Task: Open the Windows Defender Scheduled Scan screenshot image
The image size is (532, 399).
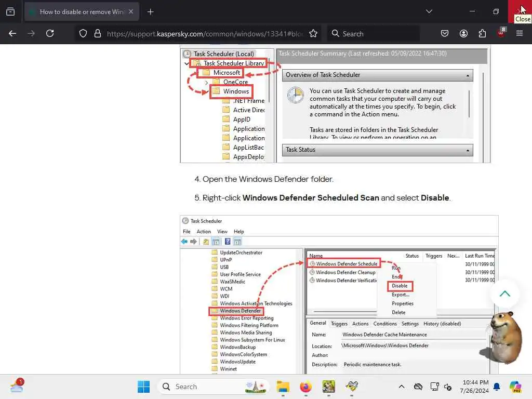Action: pos(339,295)
